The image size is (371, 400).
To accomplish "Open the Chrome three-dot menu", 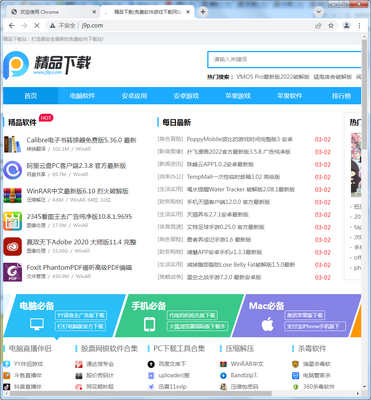I will tap(359, 26).
